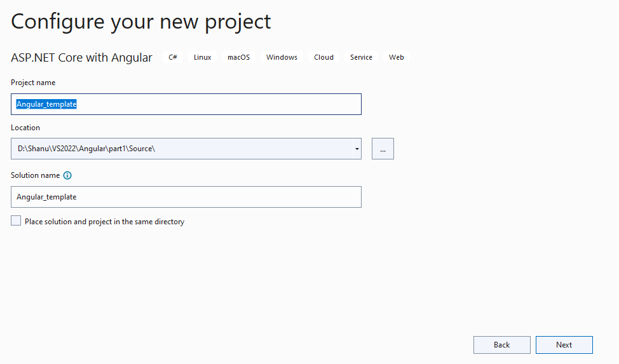The height and width of the screenshot is (364, 619).
Task: Click the Cloud tag
Action: coord(323,57)
